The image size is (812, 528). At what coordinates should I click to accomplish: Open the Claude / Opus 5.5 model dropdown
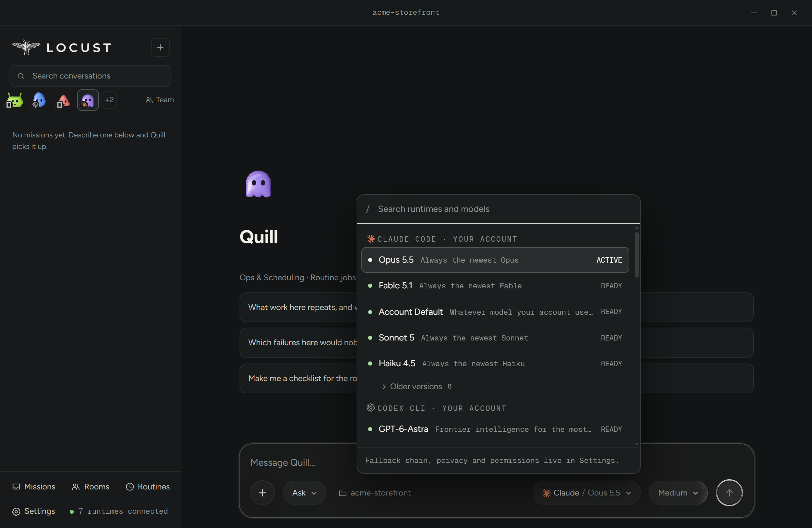pyautogui.click(x=586, y=493)
